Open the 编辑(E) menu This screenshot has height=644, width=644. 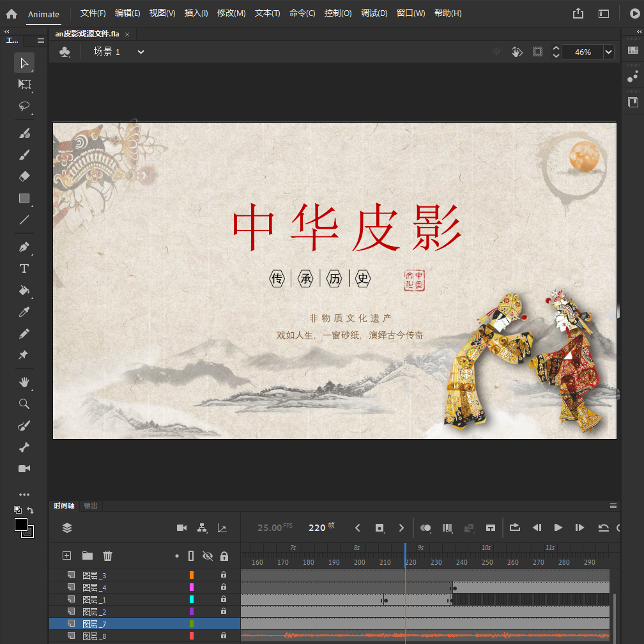(127, 13)
